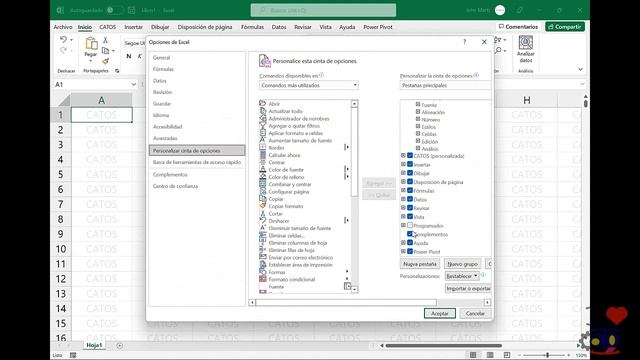Screen dimensions: 640x360
Task: Expand the CATOS (personalizada) tree node
Action: pyautogui.click(x=403, y=156)
